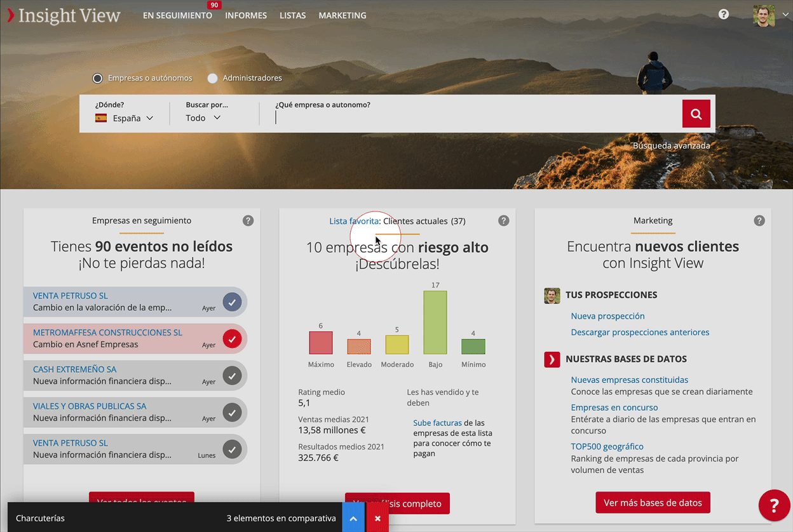The width and height of the screenshot is (793, 532).
Task: Open TOP500 geográfico link
Action: point(607,447)
